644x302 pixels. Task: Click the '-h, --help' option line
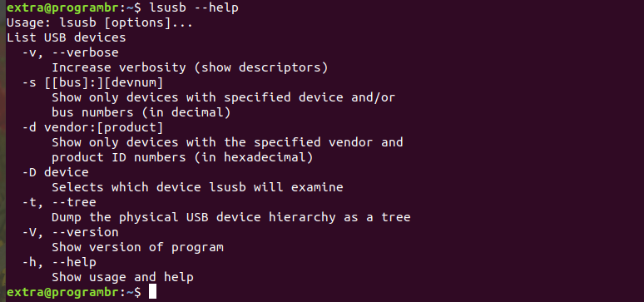pos(59,262)
